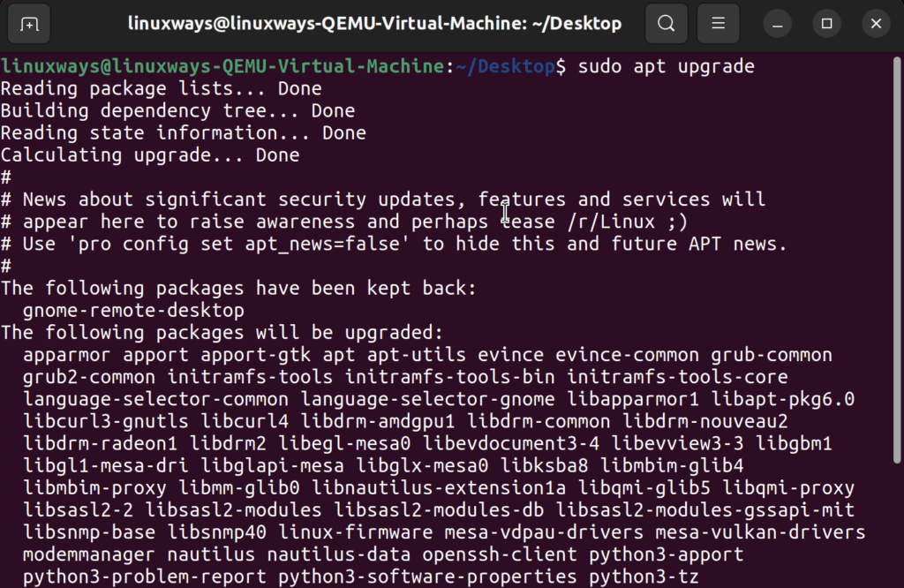
Task: Click the 'openssh-client' package name
Action: point(500,554)
